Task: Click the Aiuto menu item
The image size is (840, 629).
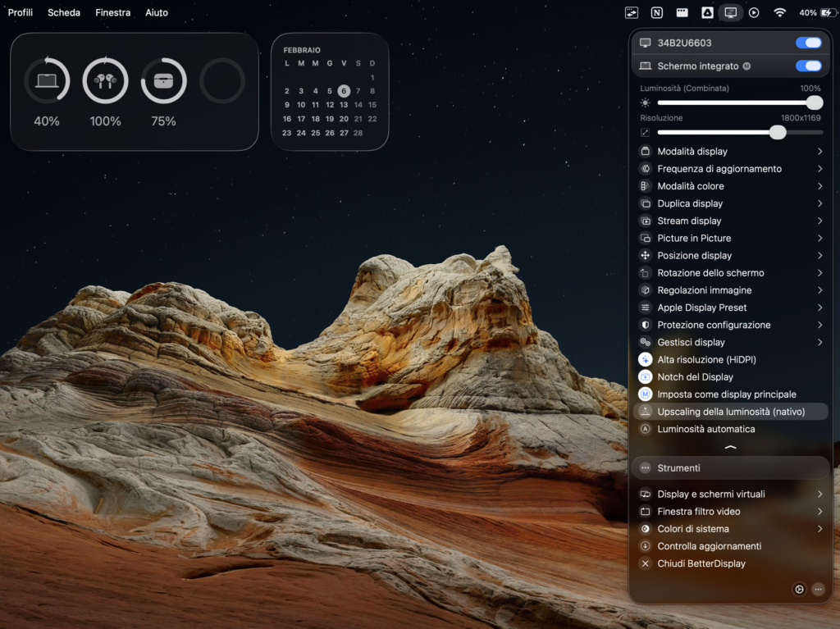Action: (156, 12)
